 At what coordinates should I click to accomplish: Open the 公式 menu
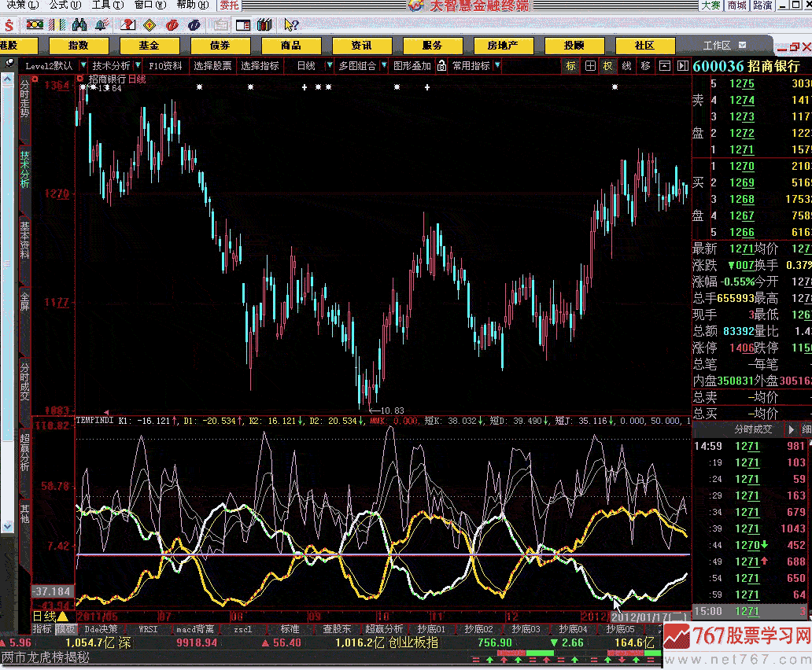65,6
